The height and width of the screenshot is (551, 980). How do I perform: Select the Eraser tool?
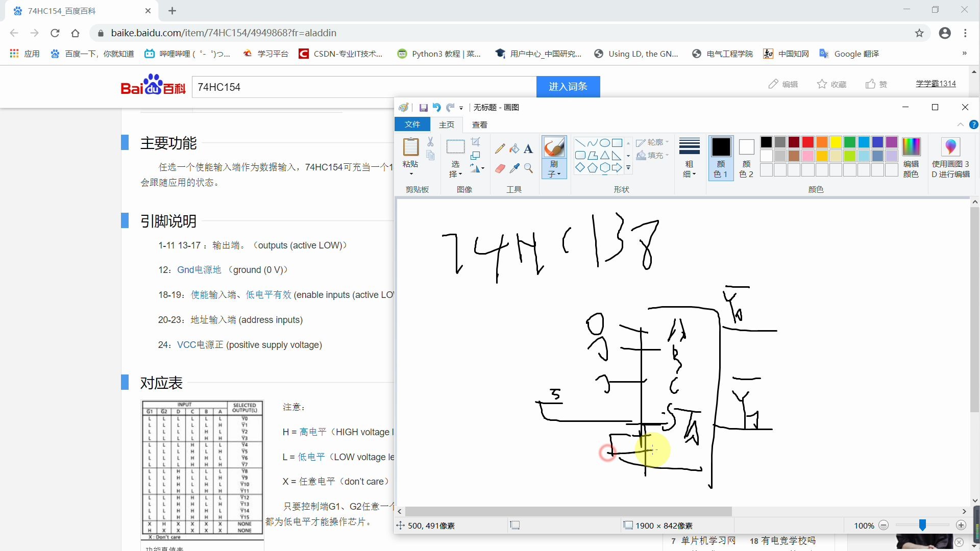coord(499,167)
